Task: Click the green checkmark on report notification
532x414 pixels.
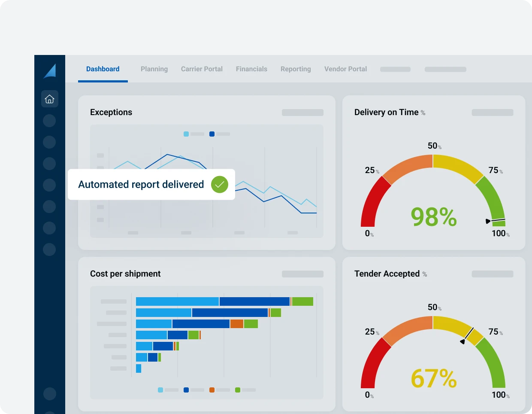Action: pyautogui.click(x=219, y=185)
